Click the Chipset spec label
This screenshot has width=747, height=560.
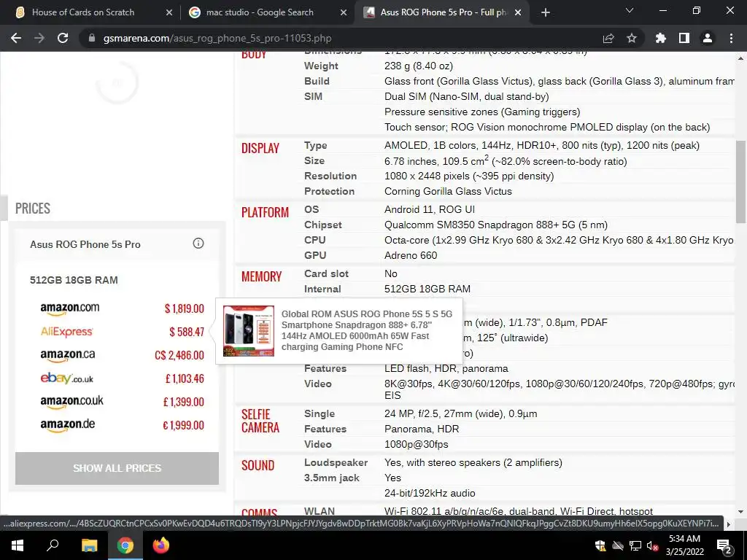(x=323, y=225)
